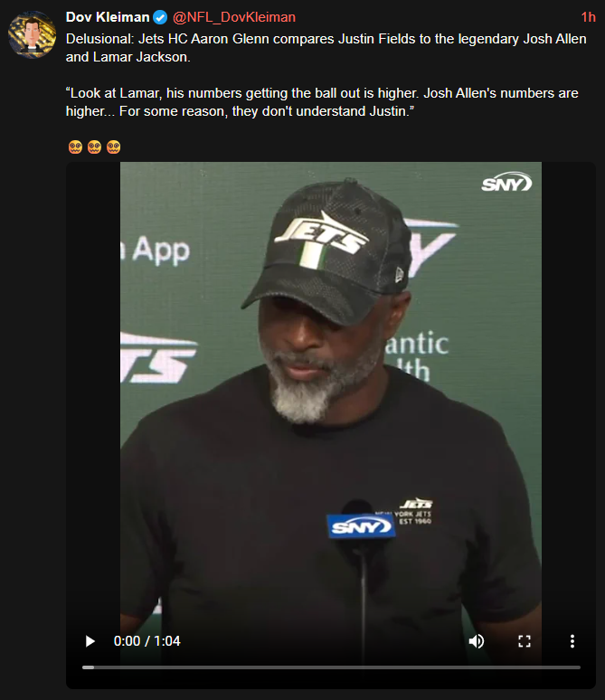Play the press conference video

90,641
